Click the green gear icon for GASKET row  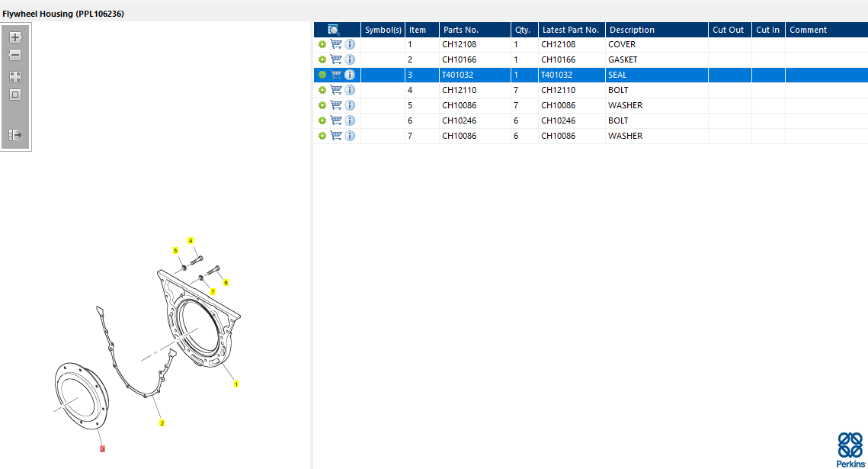[322, 59]
